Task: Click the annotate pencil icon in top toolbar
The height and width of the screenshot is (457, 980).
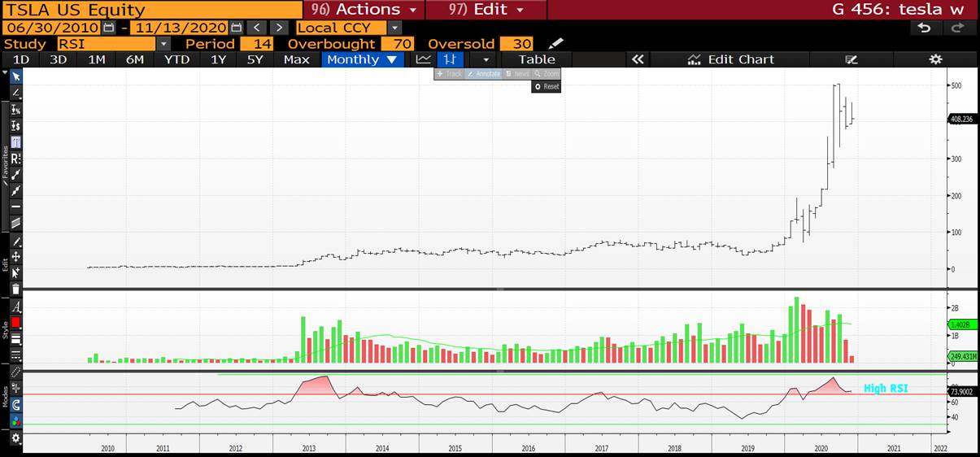Action: click(x=852, y=59)
